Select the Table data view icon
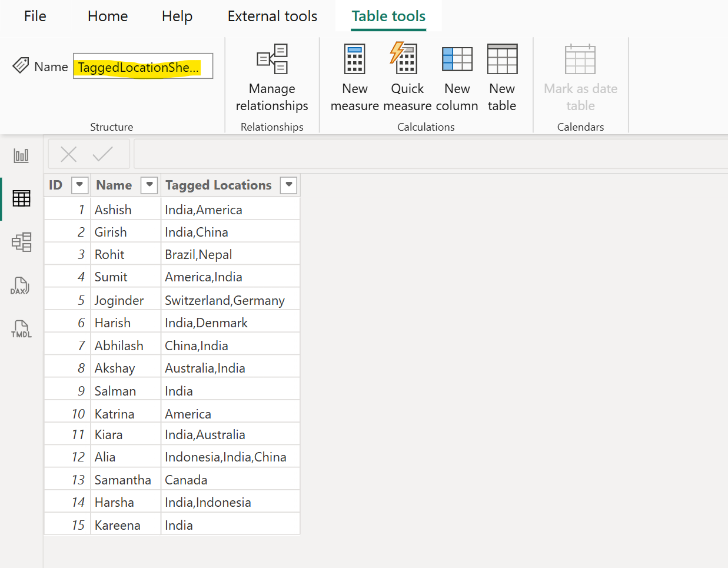Viewport: 728px width, 568px height. 21,198
